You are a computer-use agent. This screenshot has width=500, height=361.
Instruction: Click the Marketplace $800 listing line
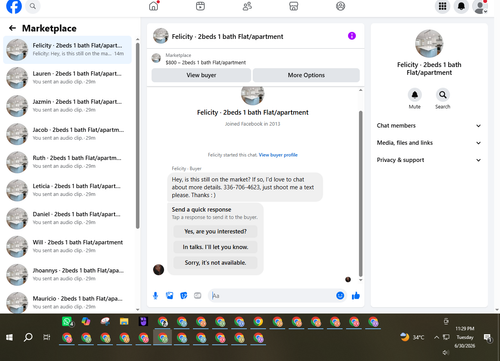coord(205,62)
